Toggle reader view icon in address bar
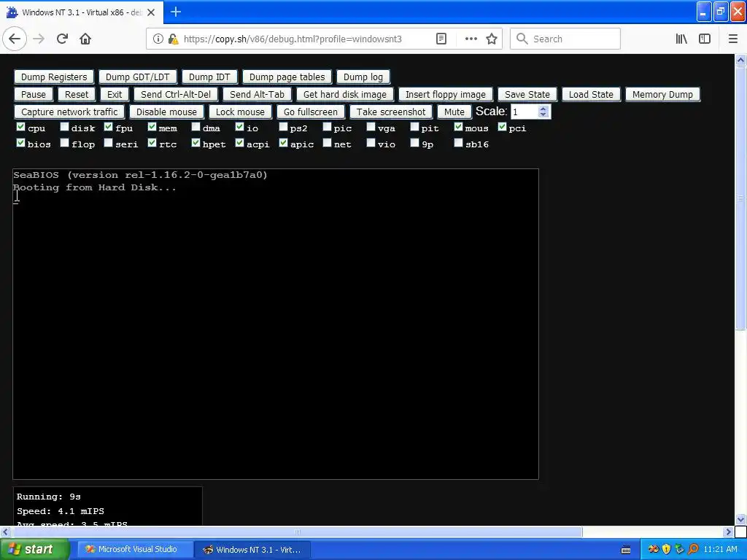Image resolution: width=747 pixels, height=560 pixels. click(441, 39)
